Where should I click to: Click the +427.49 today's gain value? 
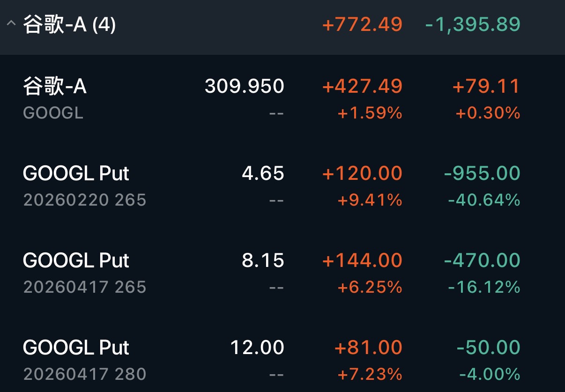tap(363, 87)
